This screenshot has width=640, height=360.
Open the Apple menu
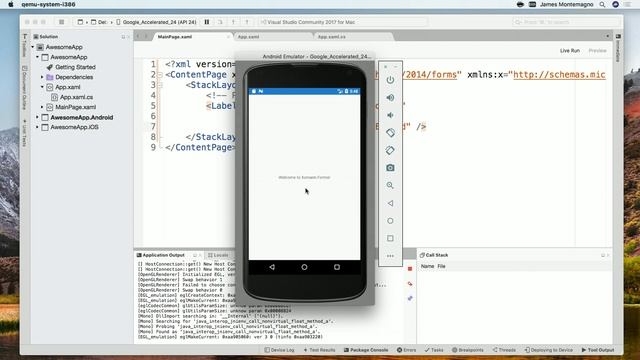11,4
